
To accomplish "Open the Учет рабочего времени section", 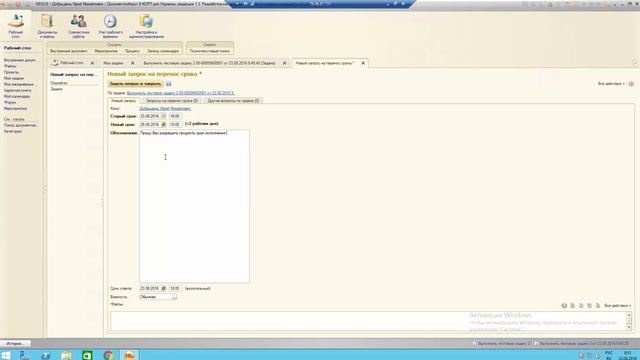I will [x=110, y=26].
